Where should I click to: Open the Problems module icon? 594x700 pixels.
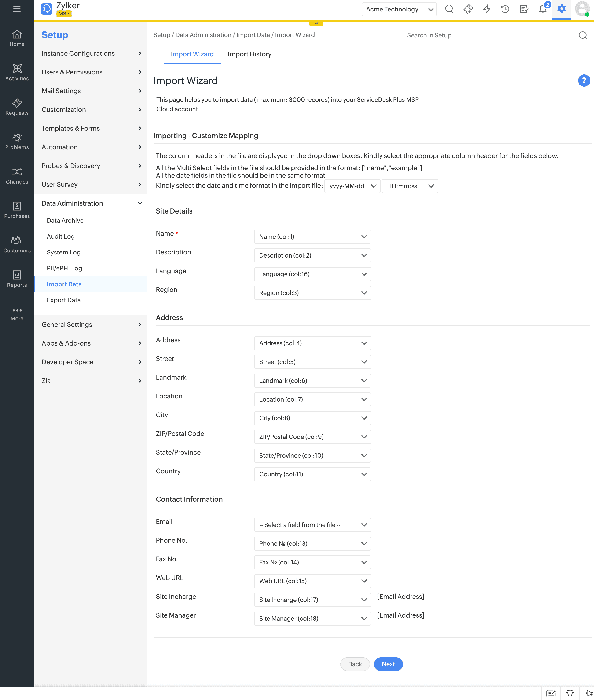pyautogui.click(x=17, y=141)
